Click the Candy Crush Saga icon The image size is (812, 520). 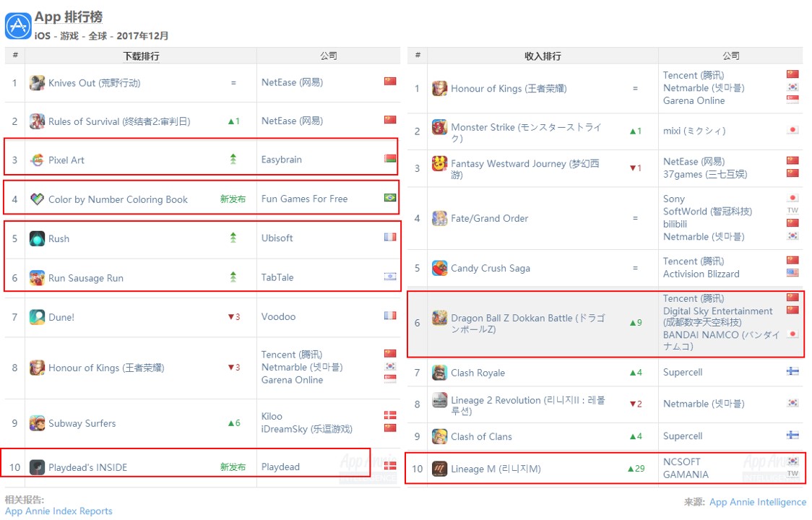click(440, 268)
